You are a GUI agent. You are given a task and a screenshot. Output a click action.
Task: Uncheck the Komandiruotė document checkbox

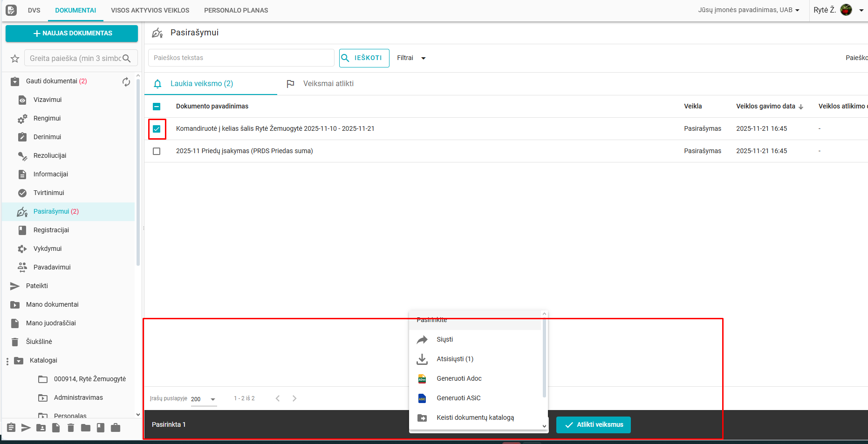tap(157, 129)
